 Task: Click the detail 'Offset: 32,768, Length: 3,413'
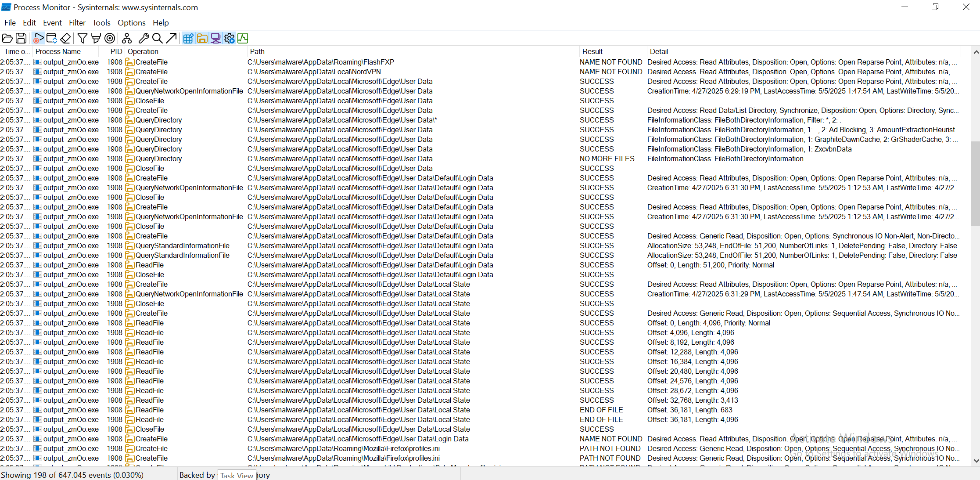[x=693, y=400]
